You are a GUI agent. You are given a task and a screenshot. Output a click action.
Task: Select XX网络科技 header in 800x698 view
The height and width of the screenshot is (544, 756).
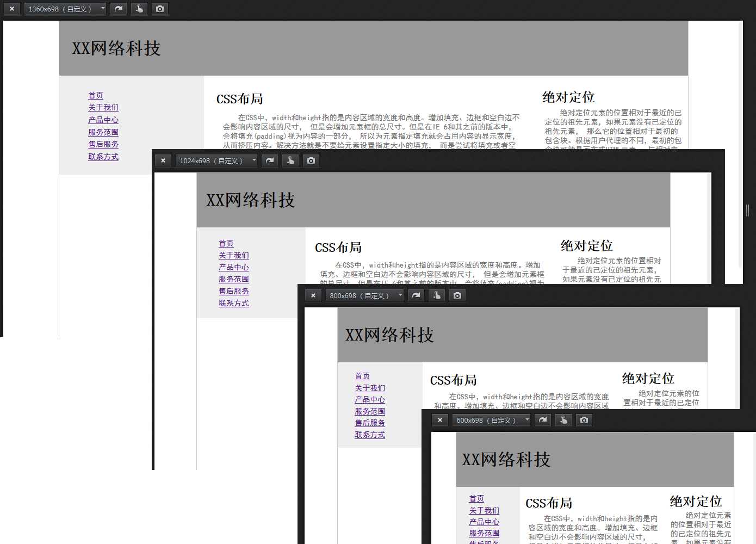click(389, 335)
